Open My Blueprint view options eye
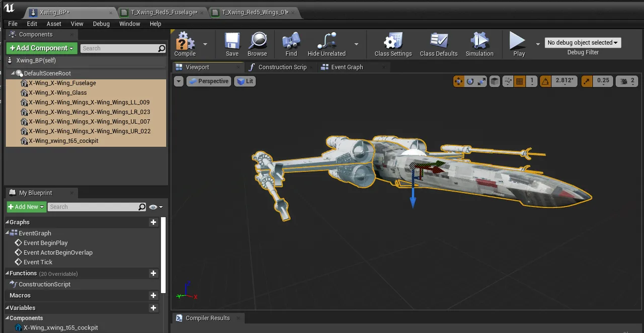Screen dimensions: 644x333 (x=155, y=207)
